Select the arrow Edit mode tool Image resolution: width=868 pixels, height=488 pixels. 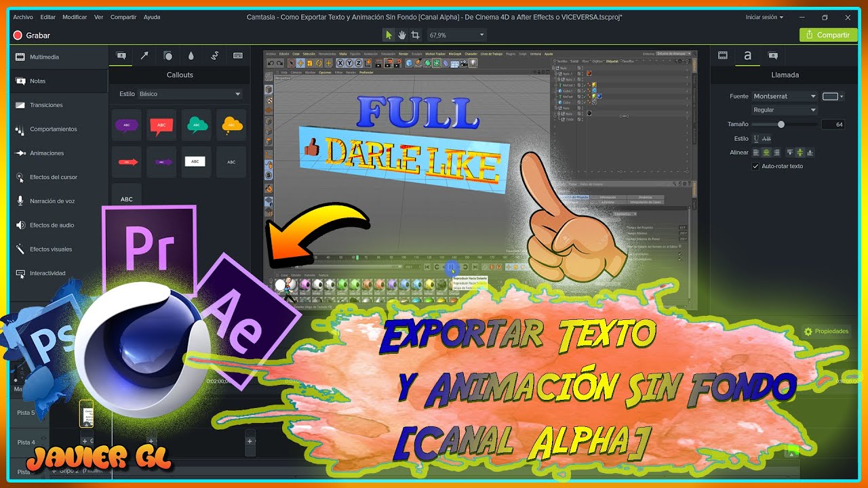pos(389,35)
